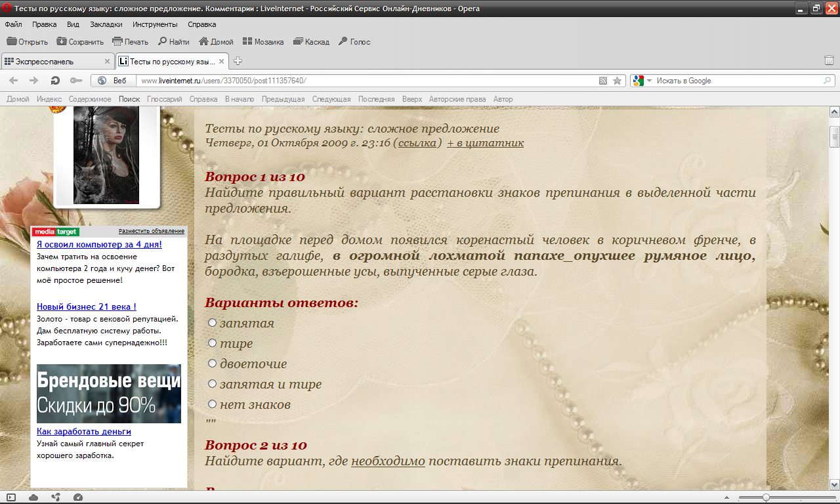Open closed tabs trash icon
Screen dimensions: 840x504
(x=829, y=60)
